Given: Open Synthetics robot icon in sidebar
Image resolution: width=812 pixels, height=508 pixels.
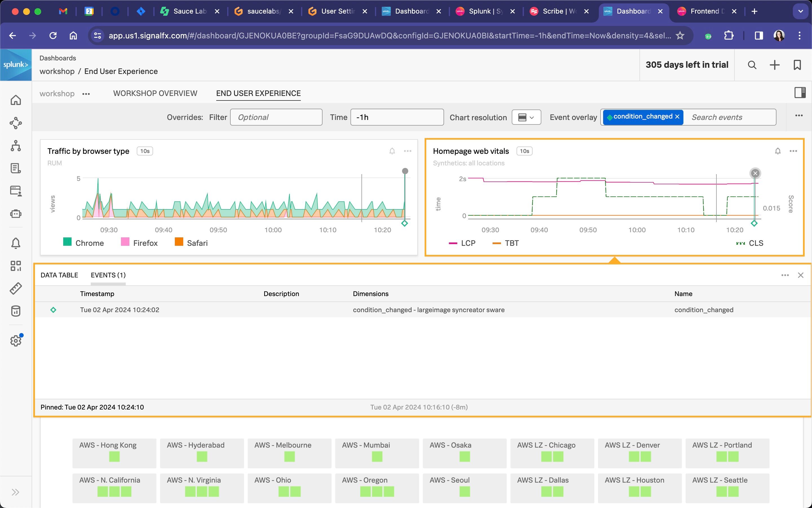Looking at the screenshot, I should tap(16, 214).
